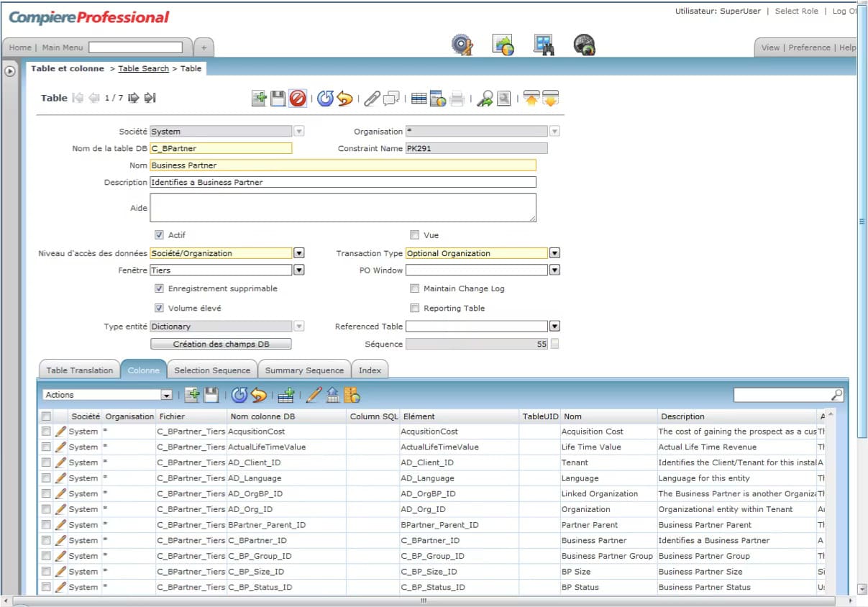Go to the next table record arrow
Image resolution: width=868 pixels, height=607 pixels.
[x=133, y=98]
